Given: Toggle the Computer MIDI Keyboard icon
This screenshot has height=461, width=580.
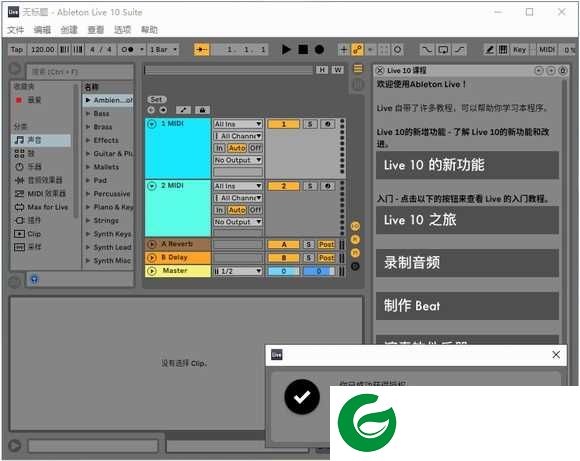Looking at the screenshot, I should coord(503,49).
